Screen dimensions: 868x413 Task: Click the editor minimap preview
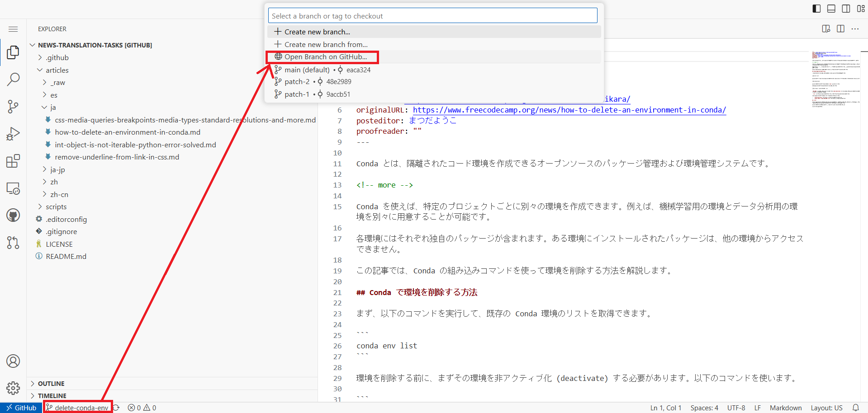click(835, 80)
